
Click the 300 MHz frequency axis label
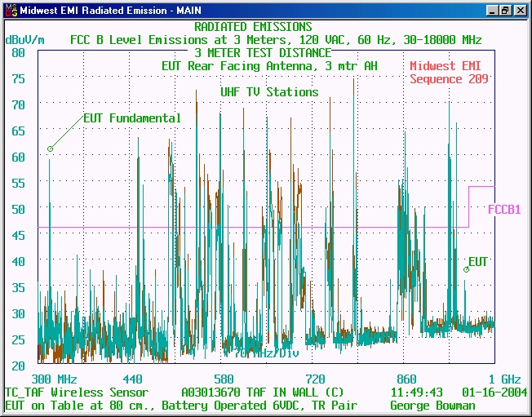pos(54,379)
